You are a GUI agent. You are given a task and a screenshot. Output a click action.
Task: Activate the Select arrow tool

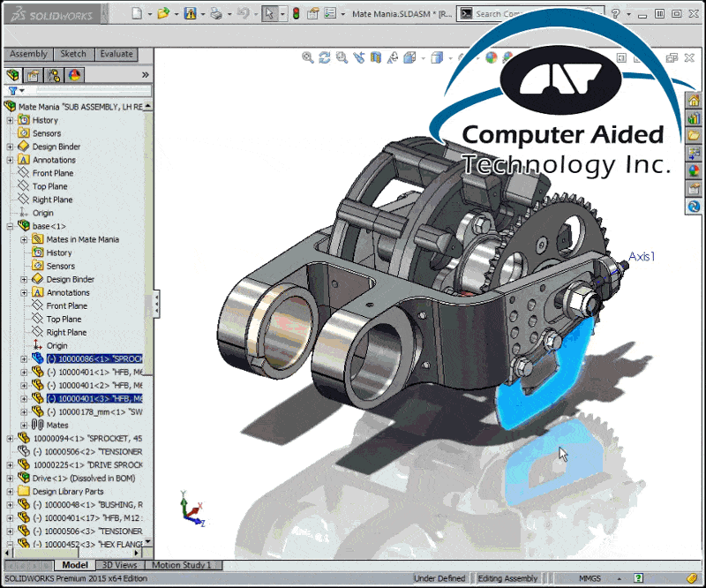pyautogui.click(x=269, y=13)
